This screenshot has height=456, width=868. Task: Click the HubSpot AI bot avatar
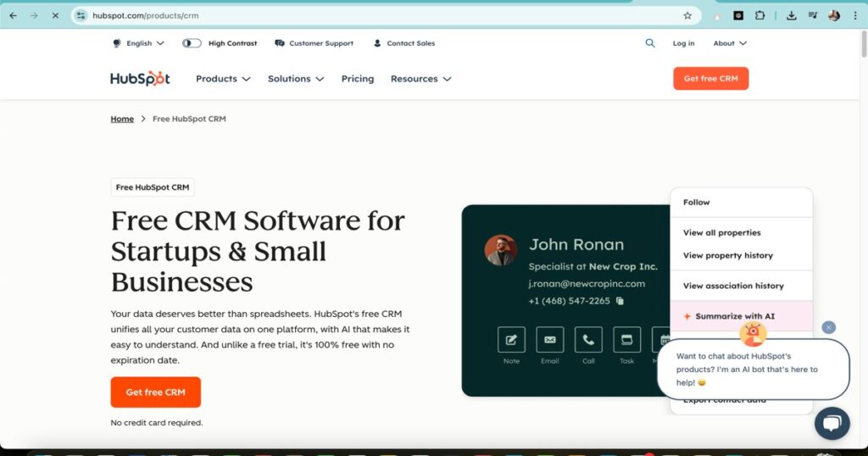[753, 334]
